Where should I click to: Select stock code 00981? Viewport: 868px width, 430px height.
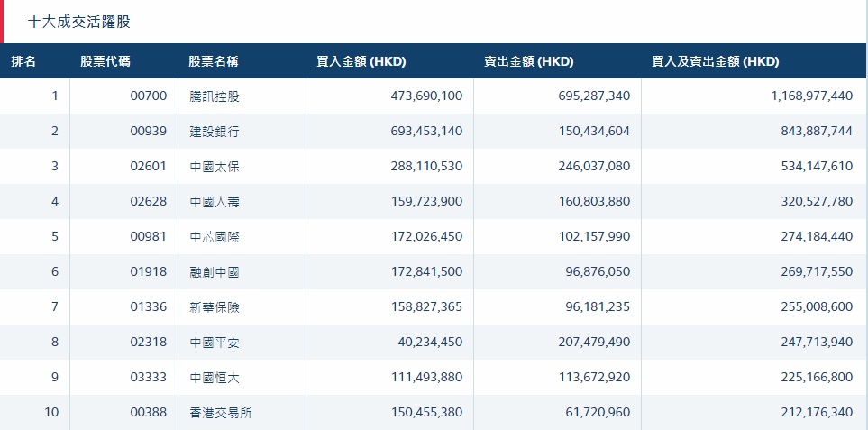(148, 237)
